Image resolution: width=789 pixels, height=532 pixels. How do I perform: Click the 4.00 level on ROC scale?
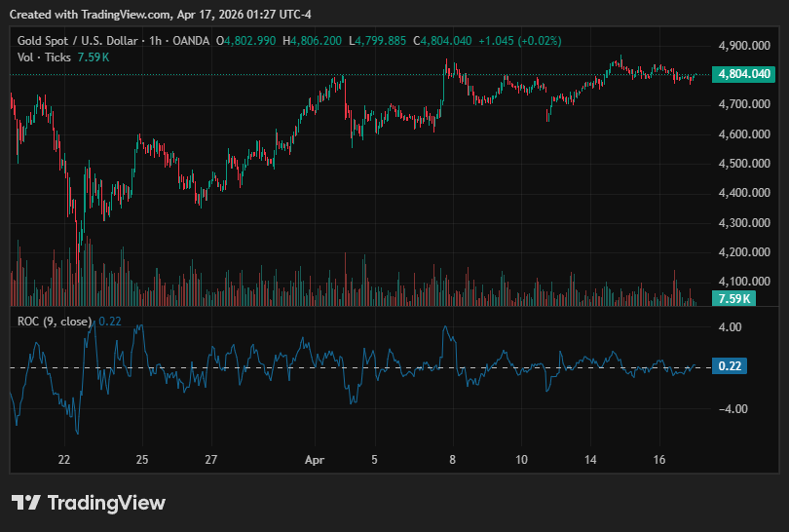(730, 327)
